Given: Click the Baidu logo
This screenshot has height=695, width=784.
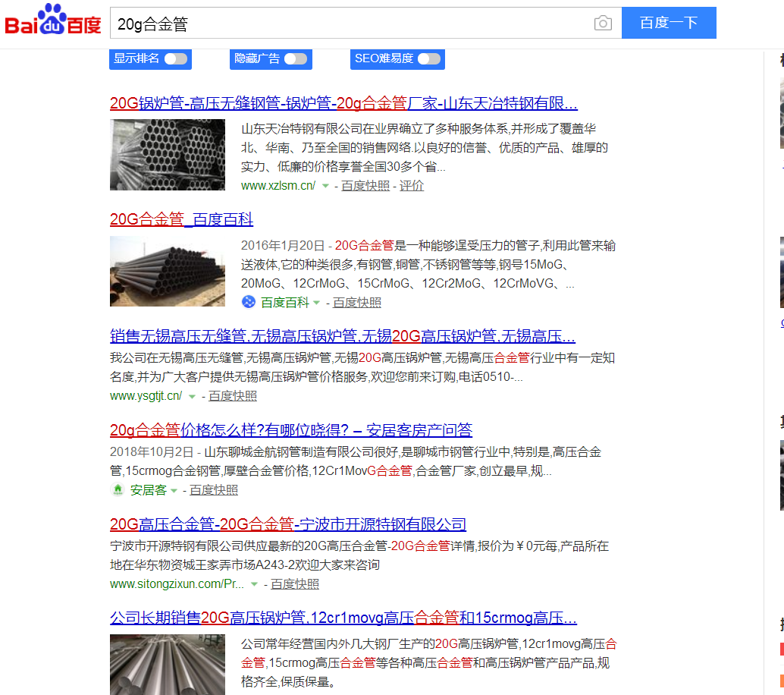Looking at the screenshot, I should pos(52,20).
